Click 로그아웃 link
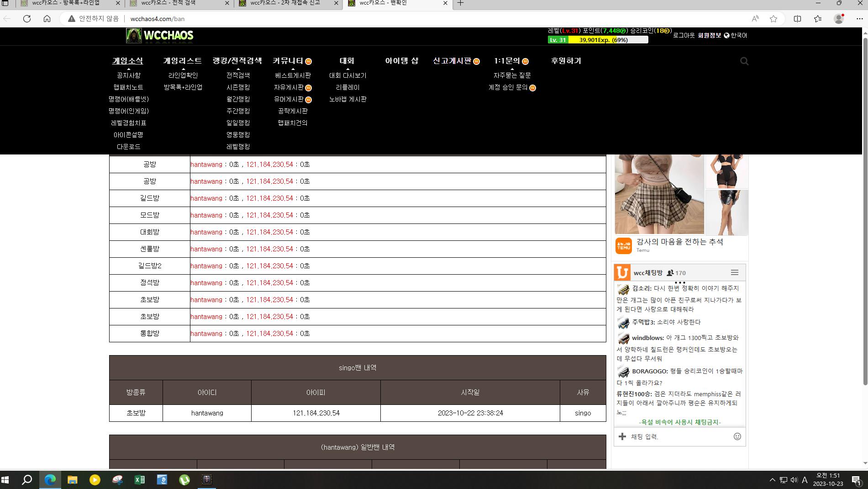The height and width of the screenshot is (489, 868). [x=684, y=35]
